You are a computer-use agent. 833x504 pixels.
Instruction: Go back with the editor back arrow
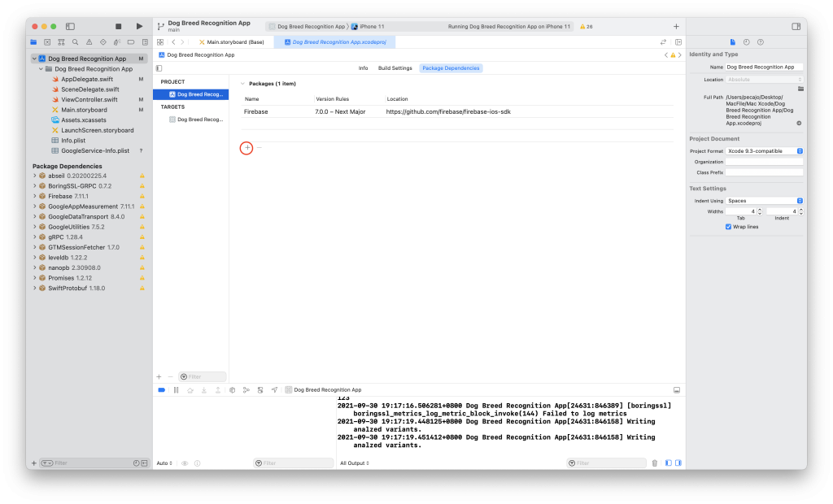pyautogui.click(x=173, y=42)
